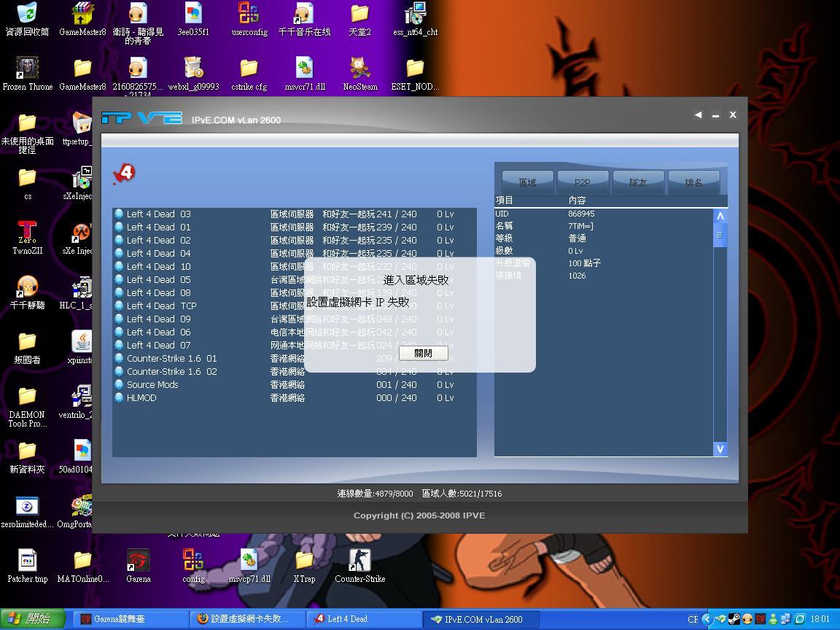Switch to the 區域 tab

[527, 182]
